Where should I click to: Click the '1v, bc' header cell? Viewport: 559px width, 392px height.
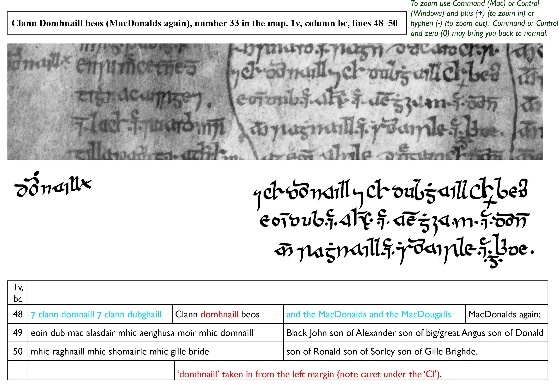click(x=18, y=293)
